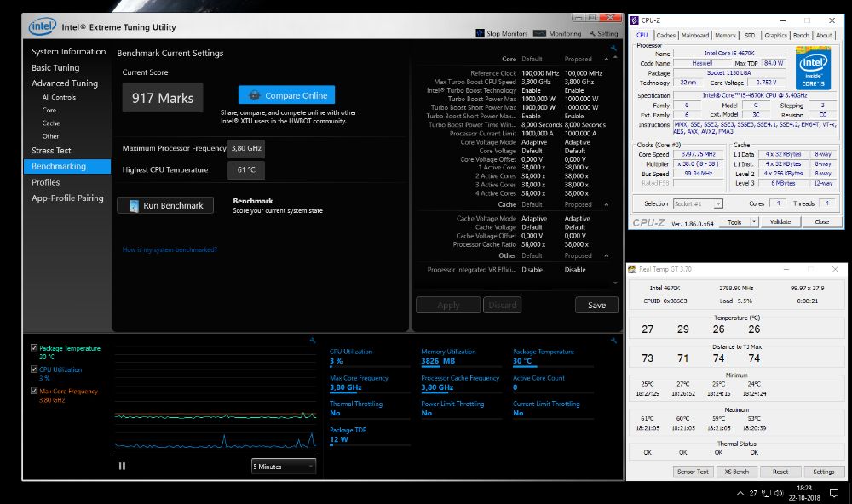The image size is (852, 504).
Task: Click CPU-Z Tools button
Action: tap(734, 221)
